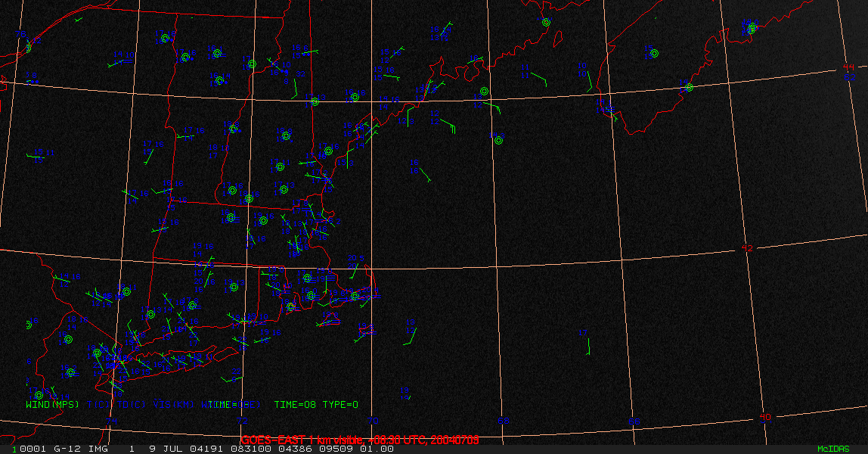Viewport: 868px width, 454px height.
Task: Click the 04191 Julian day value
Action: (206, 449)
